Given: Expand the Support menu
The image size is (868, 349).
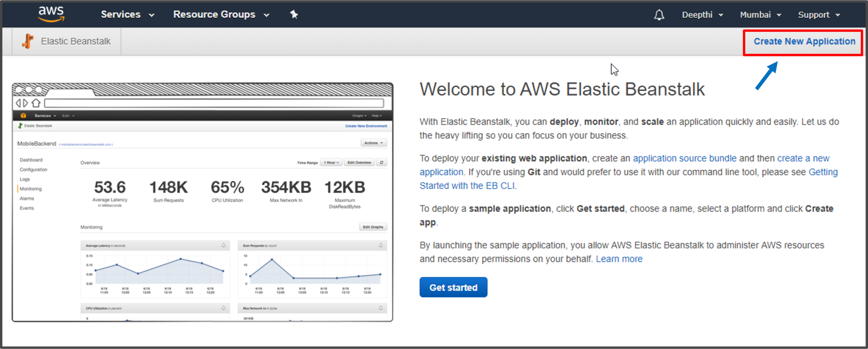Looking at the screenshot, I should (x=819, y=15).
